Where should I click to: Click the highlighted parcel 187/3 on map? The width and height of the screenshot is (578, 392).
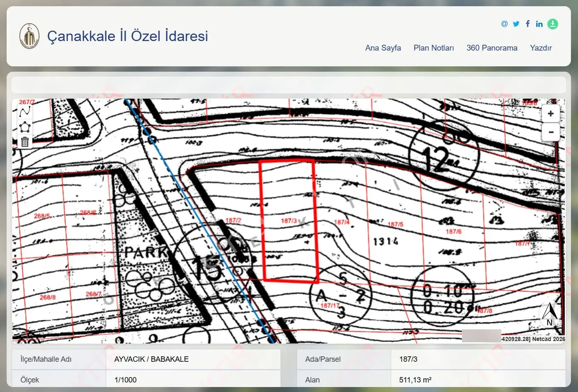click(x=288, y=221)
